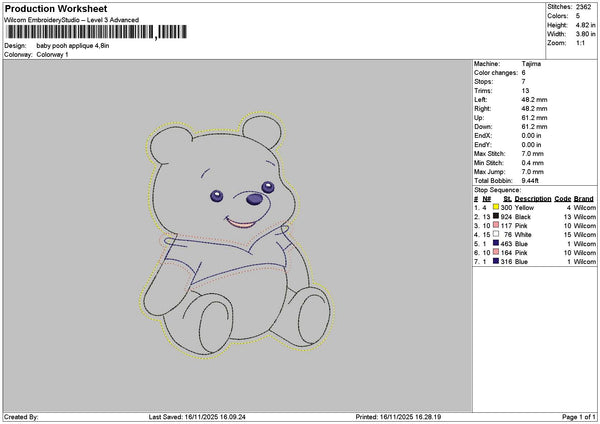Click the 'Created By:' footer label
Screen dimensions: 600x424
click(x=21, y=417)
